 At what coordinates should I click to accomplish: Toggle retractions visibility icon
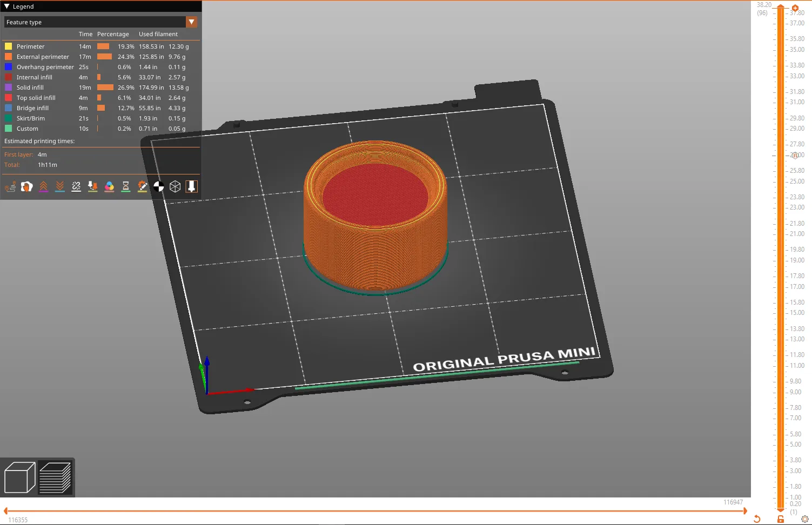pos(43,187)
